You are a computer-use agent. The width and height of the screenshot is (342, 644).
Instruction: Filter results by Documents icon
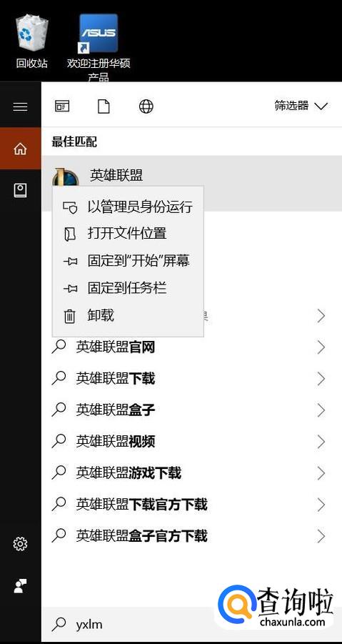(104, 106)
